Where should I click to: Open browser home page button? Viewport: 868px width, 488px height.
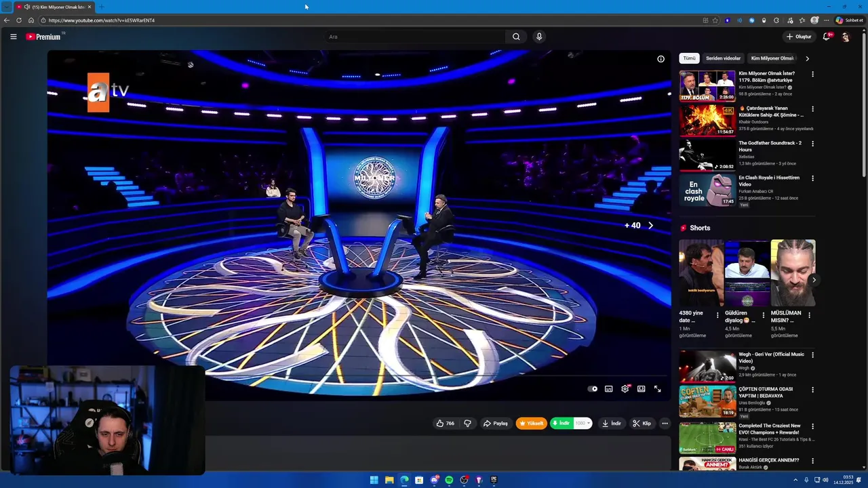[x=31, y=20]
